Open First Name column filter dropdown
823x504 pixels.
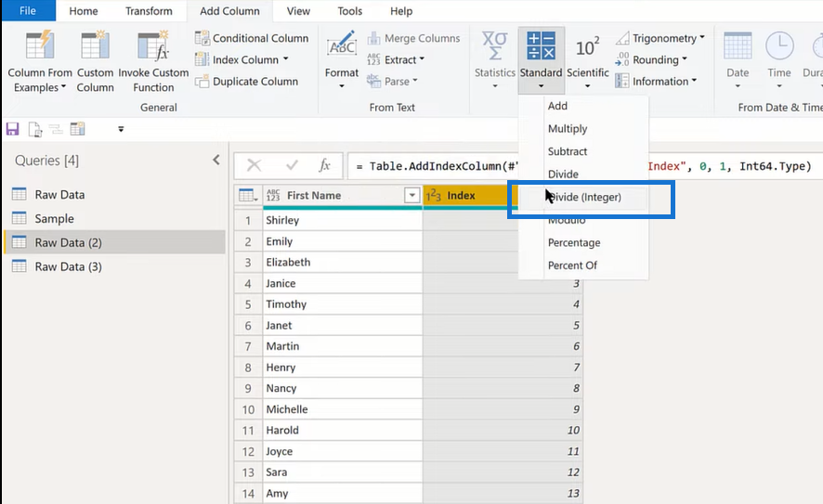tap(412, 196)
